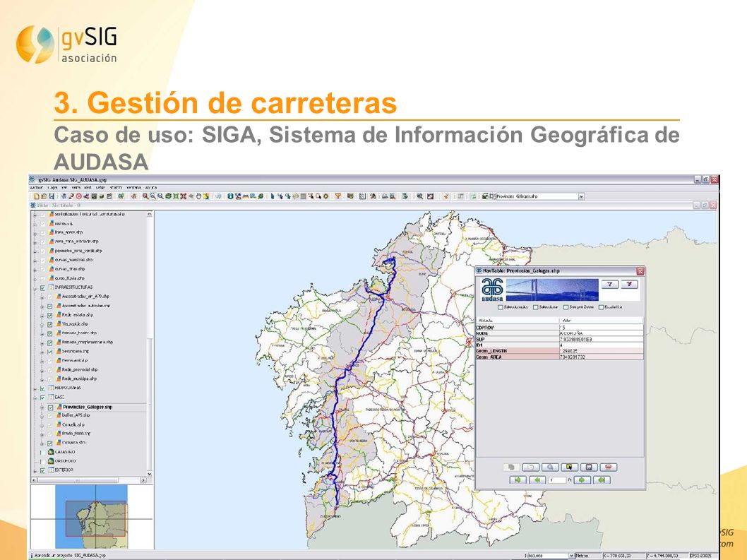Click the Remove filter button in NavTable
Image resolution: width=747 pixels, height=560 pixels.
(629, 284)
